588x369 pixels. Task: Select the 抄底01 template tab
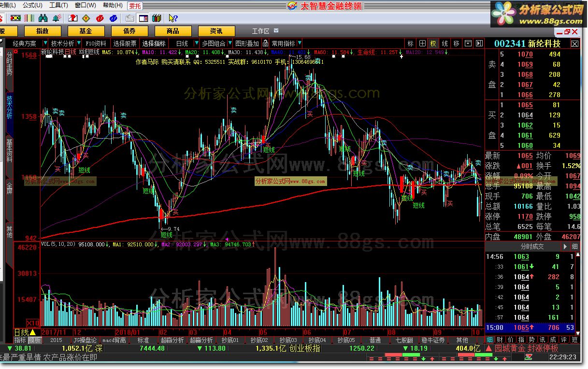tap(230, 340)
